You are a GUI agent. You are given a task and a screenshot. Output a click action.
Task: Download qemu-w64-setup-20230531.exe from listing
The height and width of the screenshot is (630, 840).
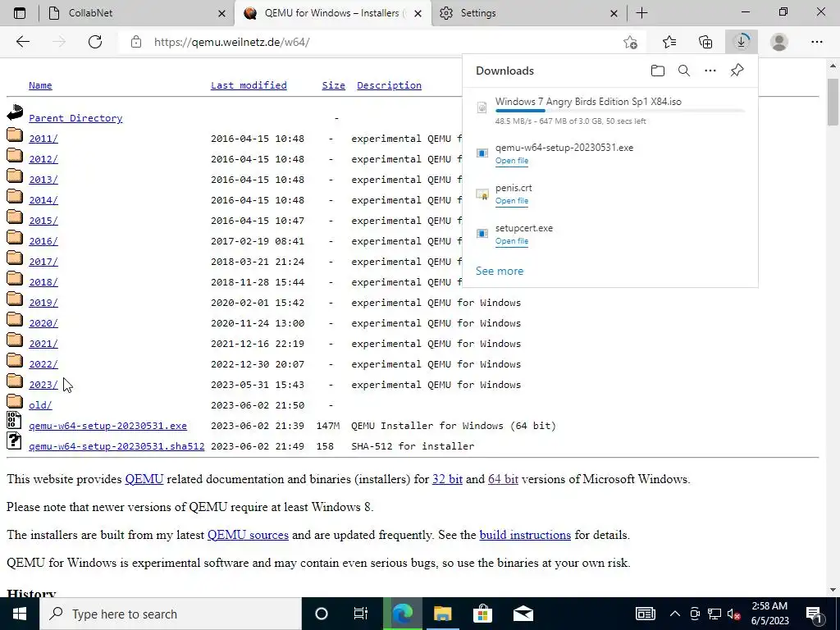point(107,426)
